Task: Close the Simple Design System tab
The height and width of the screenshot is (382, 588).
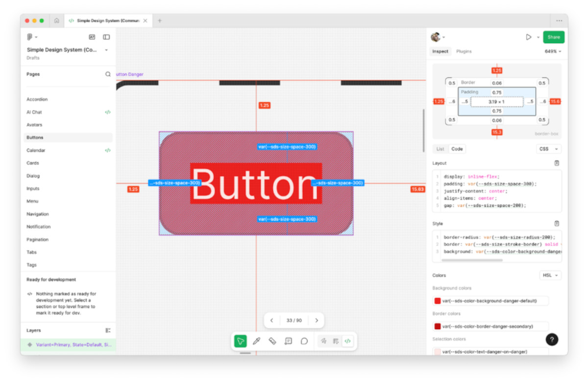Action: coord(146,21)
